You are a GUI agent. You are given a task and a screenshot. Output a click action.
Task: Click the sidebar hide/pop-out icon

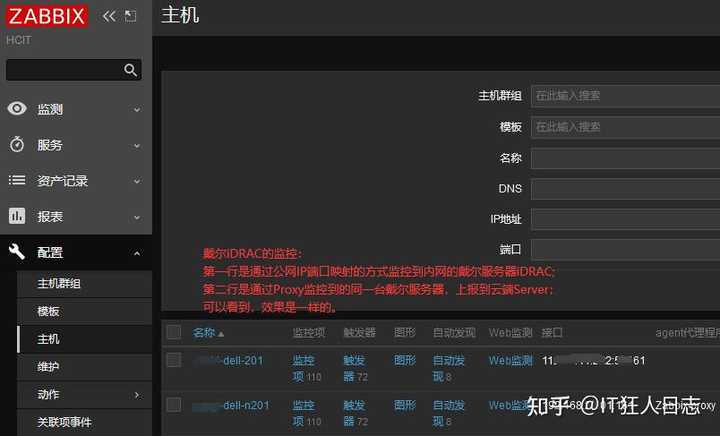(x=130, y=17)
